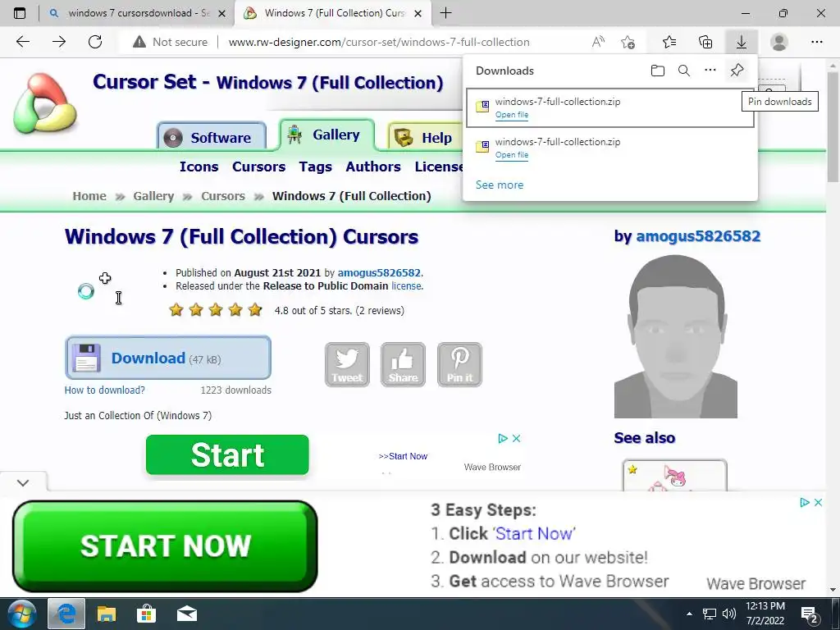Image resolution: width=840 pixels, height=630 pixels.
Task: Open the Software tab
Action: coord(212,137)
